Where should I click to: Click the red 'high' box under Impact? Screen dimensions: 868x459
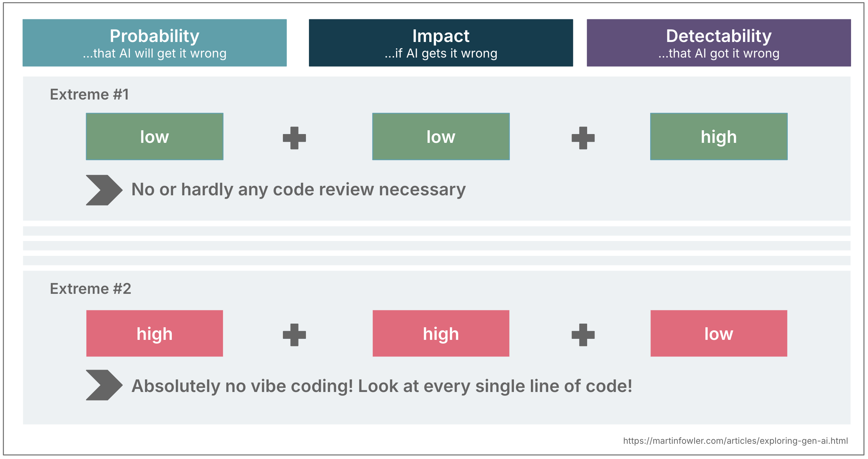point(441,333)
